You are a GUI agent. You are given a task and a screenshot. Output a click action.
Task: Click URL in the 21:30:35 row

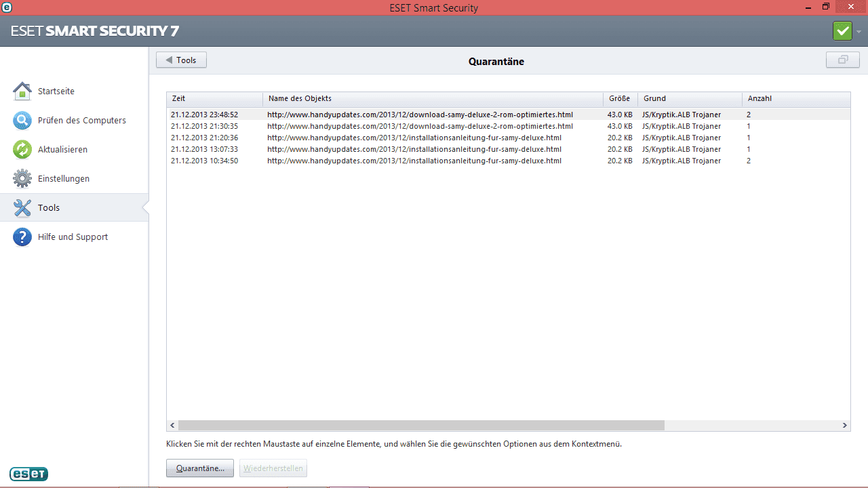pos(420,126)
